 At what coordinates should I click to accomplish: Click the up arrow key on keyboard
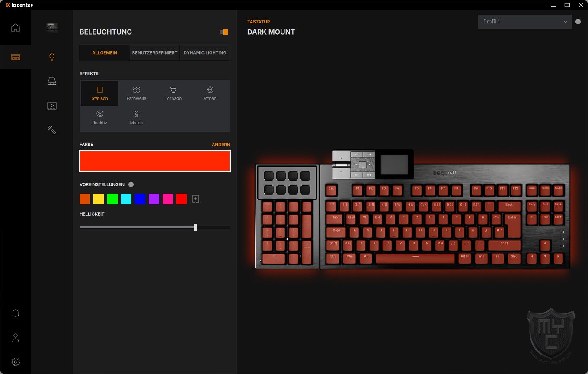pyautogui.click(x=545, y=245)
